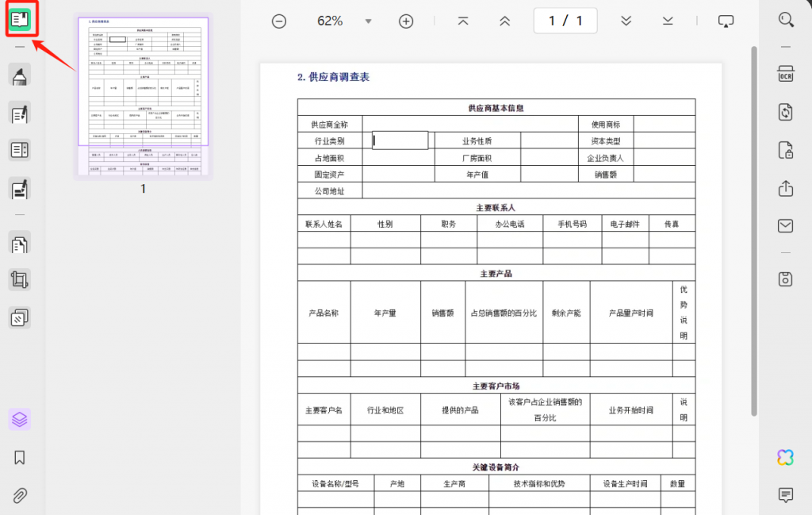Click the 业务开始时间 column header
The height and width of the screenshot is (515, 812).
click(631, 409)
